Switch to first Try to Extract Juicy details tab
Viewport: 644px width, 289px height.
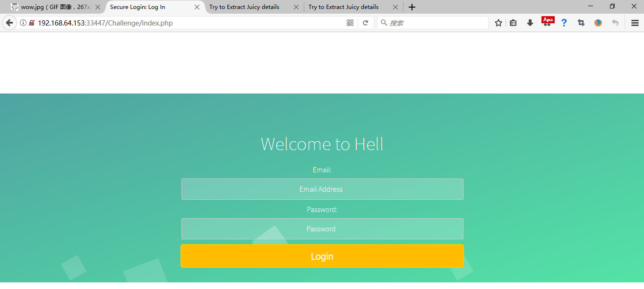(254, 7)
